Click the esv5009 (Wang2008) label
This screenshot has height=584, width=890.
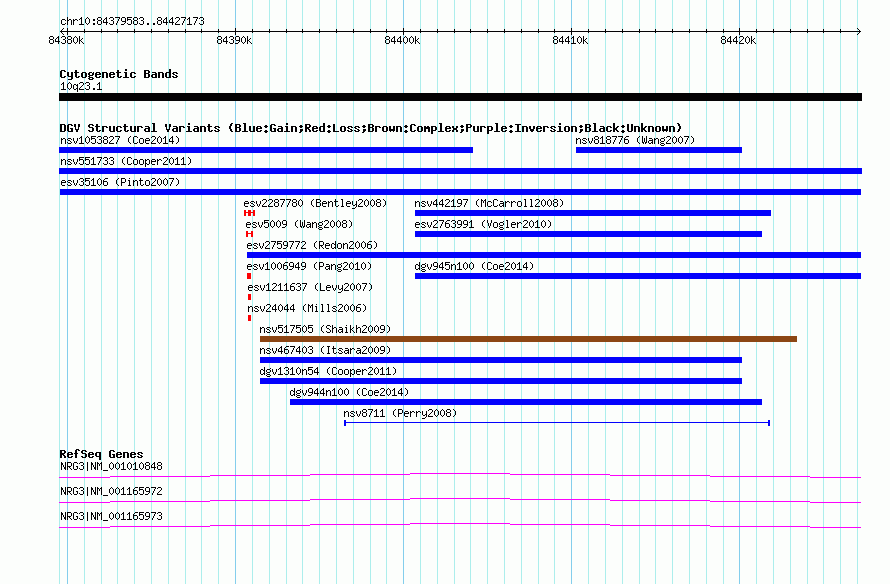(x=299, y=224)
